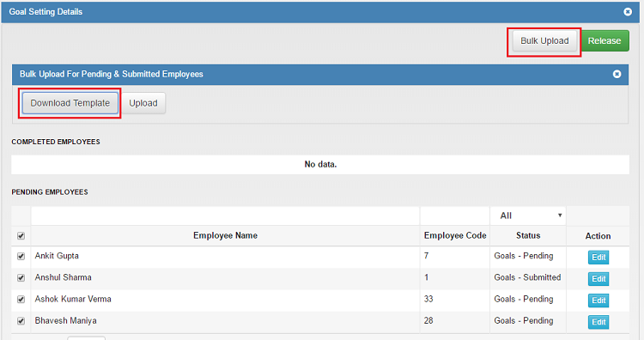
Task: Edit goals for Bhavesh Maniya
Action: click(598, 322)
